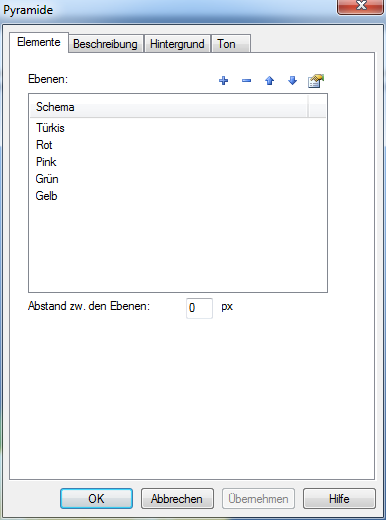
Task: Close the Pyramide dialog window
Action: pyautogui.click(x=361, y=7)
